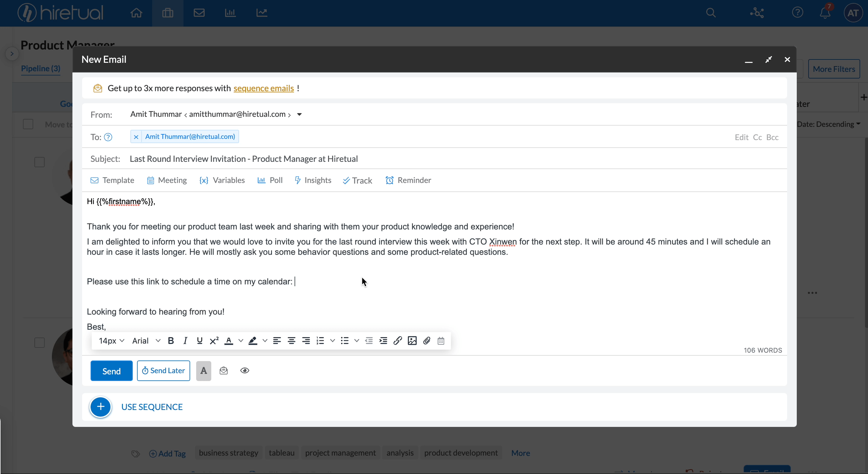Click Add Tag below the candidate
868x474 pixels.
(x=168, y=453)
